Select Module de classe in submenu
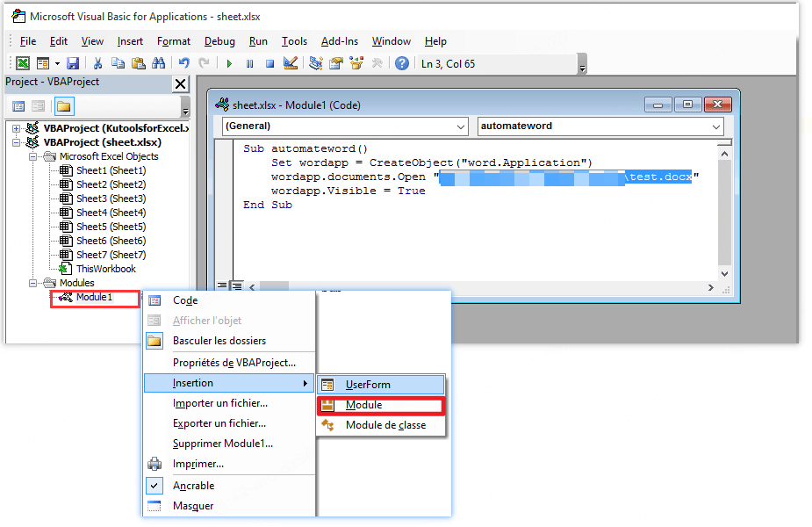 coord(381,425)
